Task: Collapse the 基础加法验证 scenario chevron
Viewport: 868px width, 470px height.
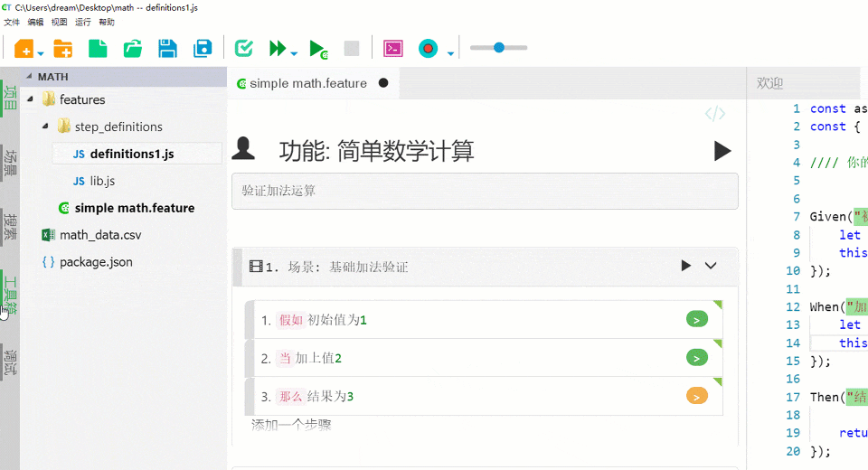Action: [x=711, y=266]
